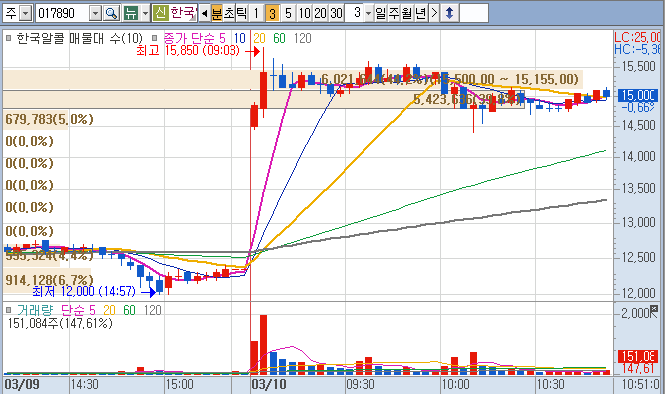The width and height of the screenshot is (665, 394).
Task: Click current price tag 15,000 on axis
Action: click(638, 95)
